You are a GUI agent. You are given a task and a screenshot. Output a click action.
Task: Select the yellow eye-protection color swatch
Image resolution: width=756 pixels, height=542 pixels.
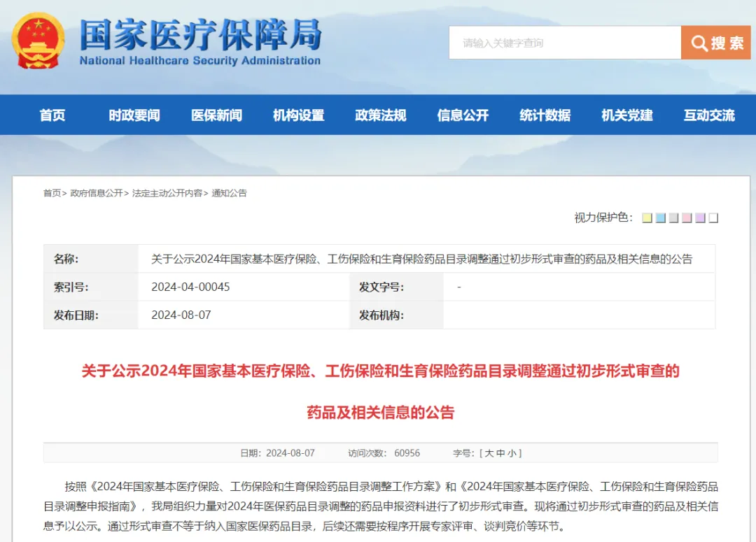tap(647, 217)
